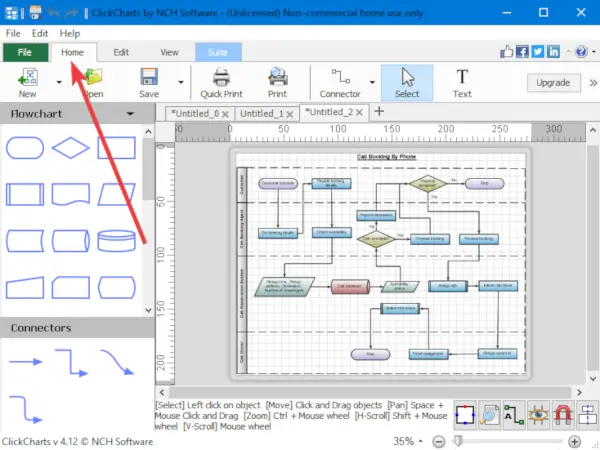600x450 pixels.
Task: Toggle the eye visibility option
Action: tap(538, 415)
